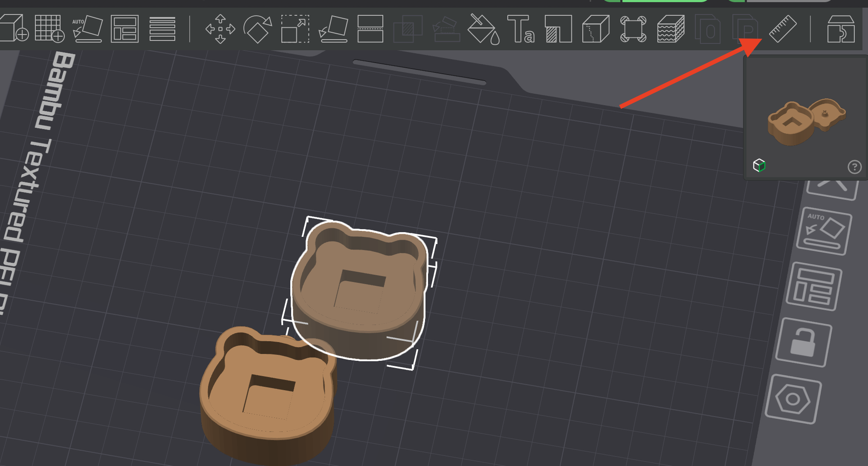The height and width of the screenshot is (466, 868).
Task: Open the Variable layer height tool
Action: click(x=162, y=29)
